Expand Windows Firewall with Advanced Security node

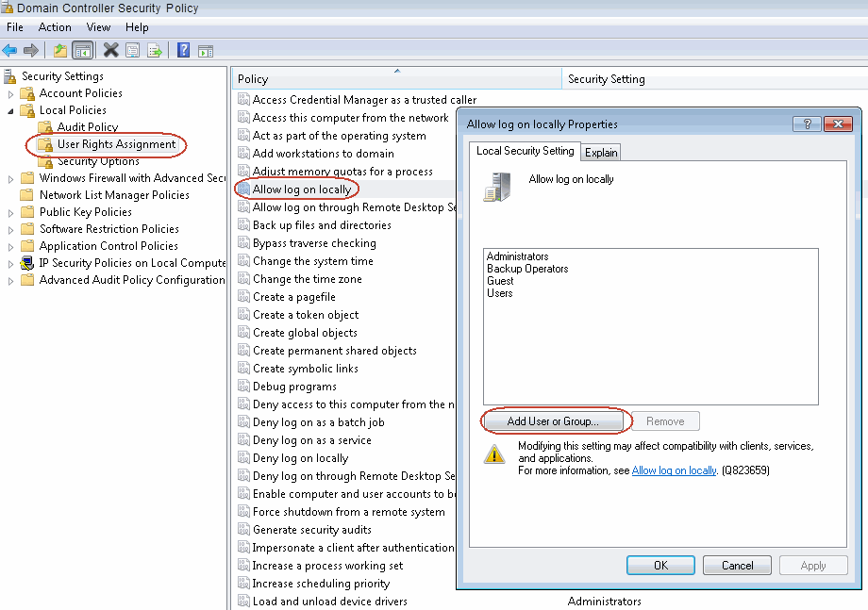(x=10, y=178)
